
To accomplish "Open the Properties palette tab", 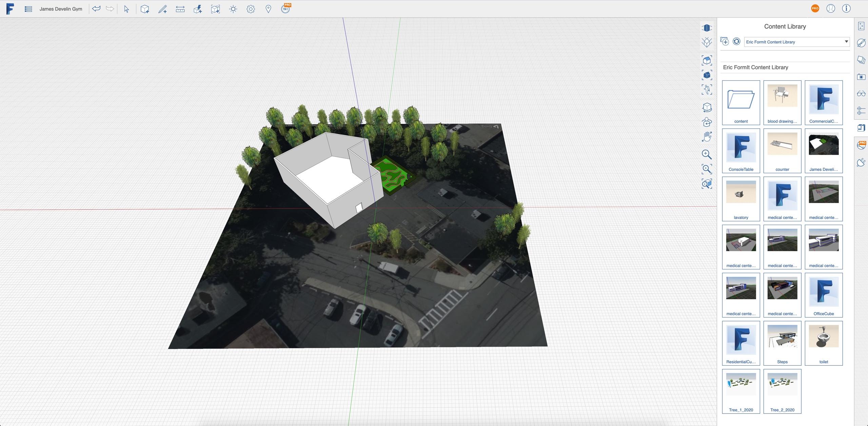I will click(x=861, y=26).
